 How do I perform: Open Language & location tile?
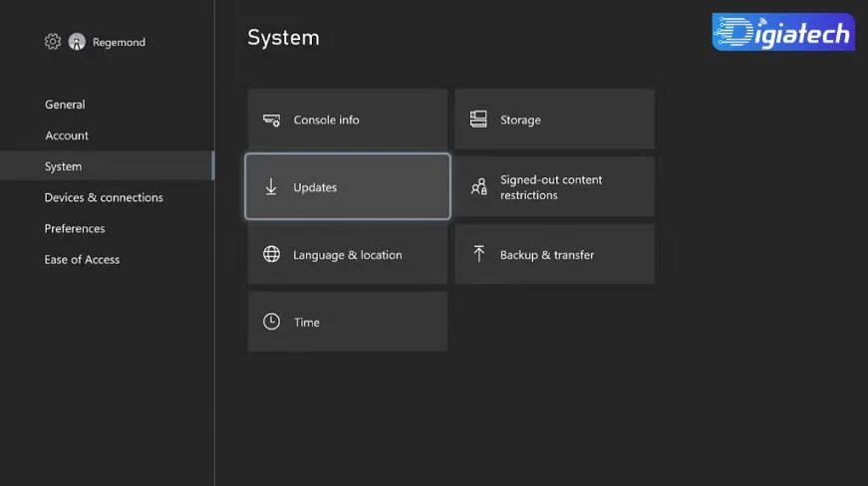348,254
